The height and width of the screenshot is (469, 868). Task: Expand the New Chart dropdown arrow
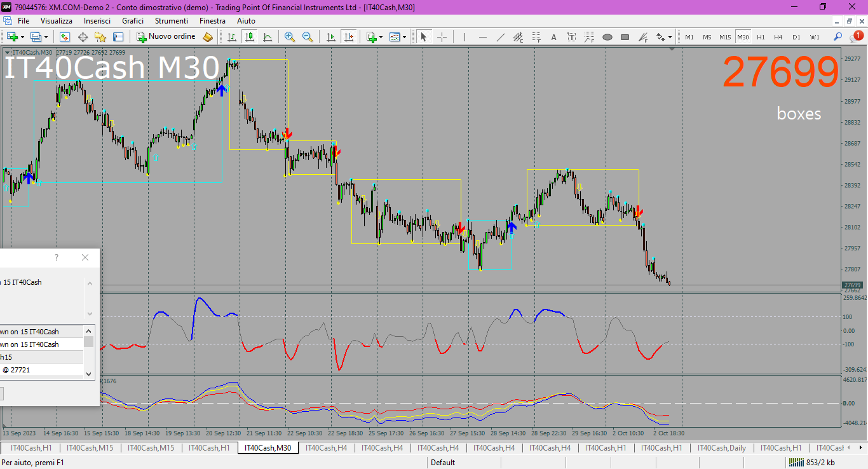tap(22, 37)
